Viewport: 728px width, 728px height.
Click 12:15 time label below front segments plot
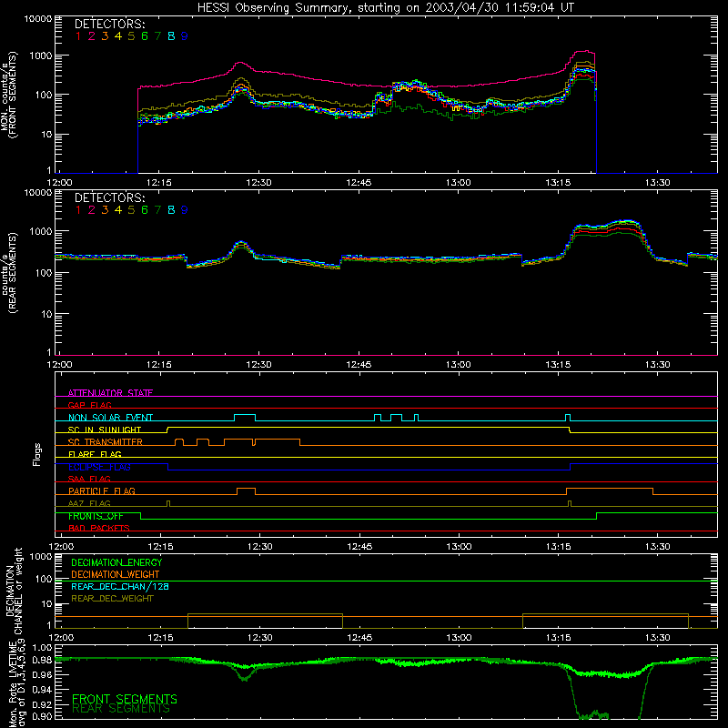point(158,183)
